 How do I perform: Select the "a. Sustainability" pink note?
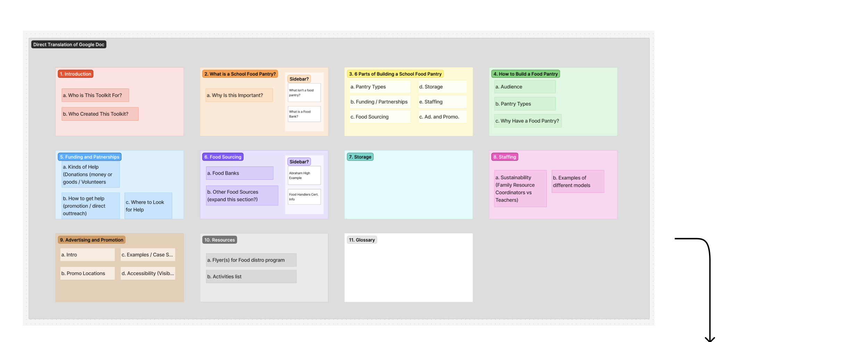(x=520, y=189)
